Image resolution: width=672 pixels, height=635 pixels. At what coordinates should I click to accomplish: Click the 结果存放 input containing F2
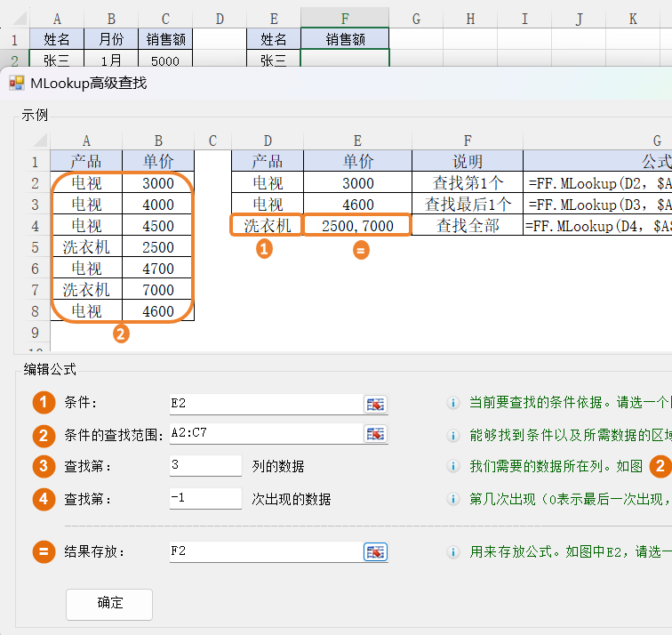265,552
